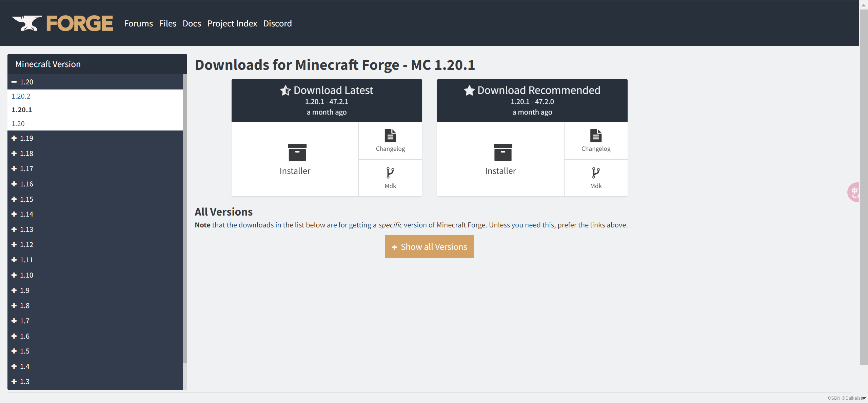
Task: Click the page scrollbar up arrow
Action: pos(864,5)
